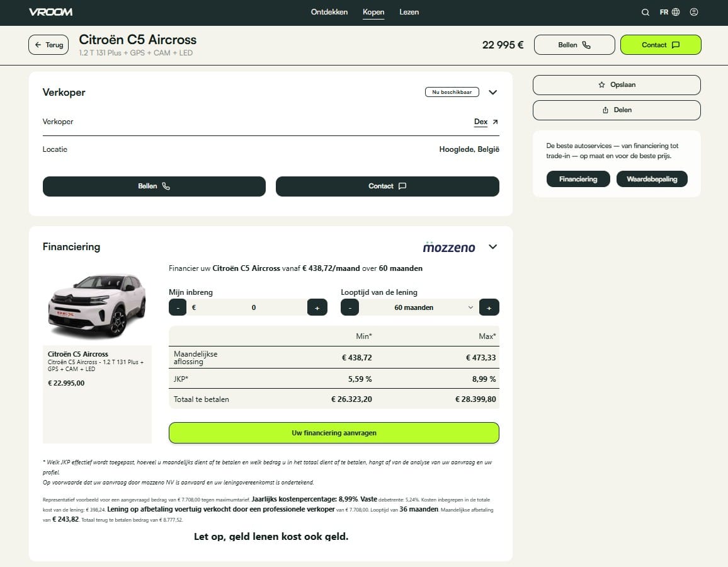
Task: Click the Nu beschikbaar badge
Action: (452, 92)
